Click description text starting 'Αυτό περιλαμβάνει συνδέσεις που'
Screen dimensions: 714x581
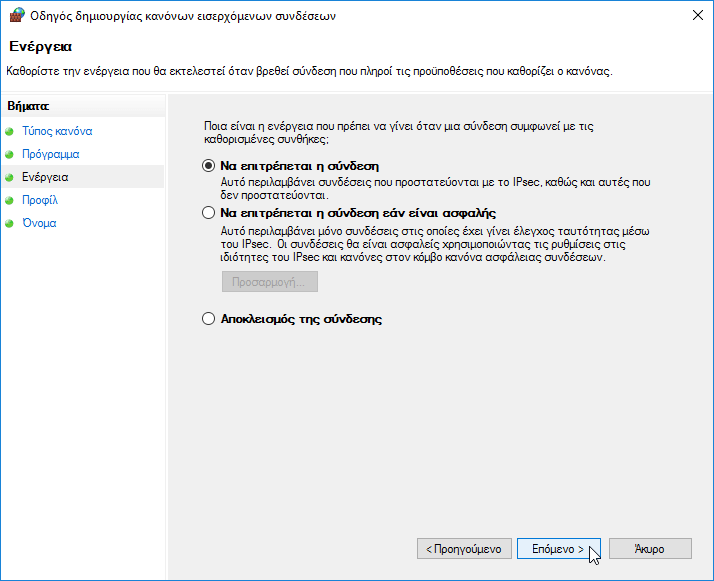pyautogui.click(x=436, y=189)
